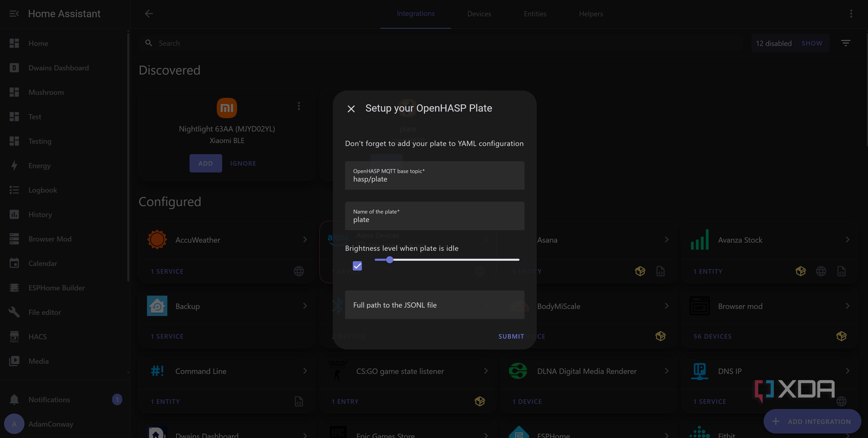Click the Full path to JSONL file field
The height and width of the screenshot is (438, 868).
[435, 305]
